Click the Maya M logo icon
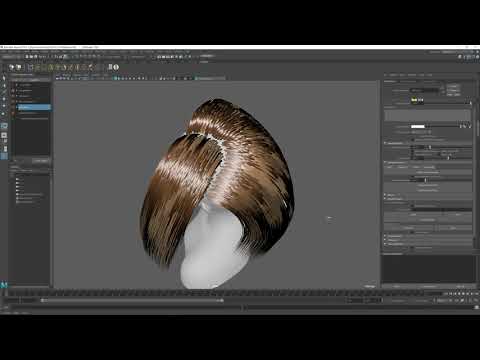The height and width of the screenshot is (360, 480). 4,285
